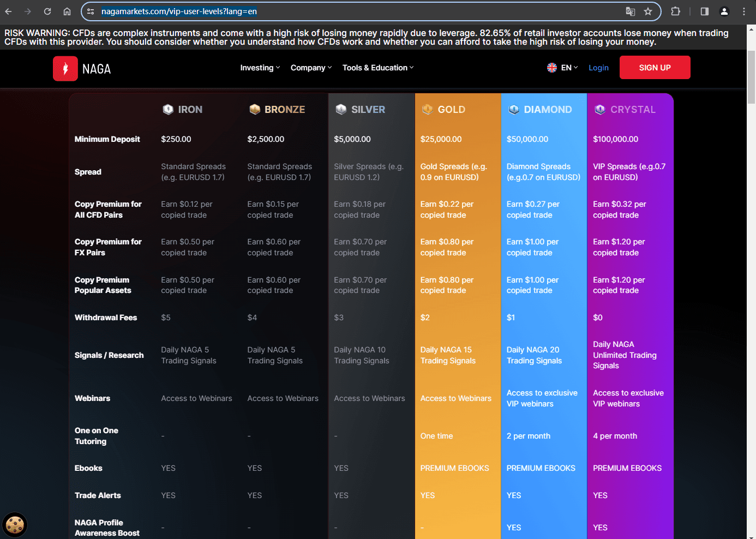This screenshot has width=756, height=539.
Task: Click the CRYSTAL tier badge icon
Action: pyautogui.click(x=600, y=109)
